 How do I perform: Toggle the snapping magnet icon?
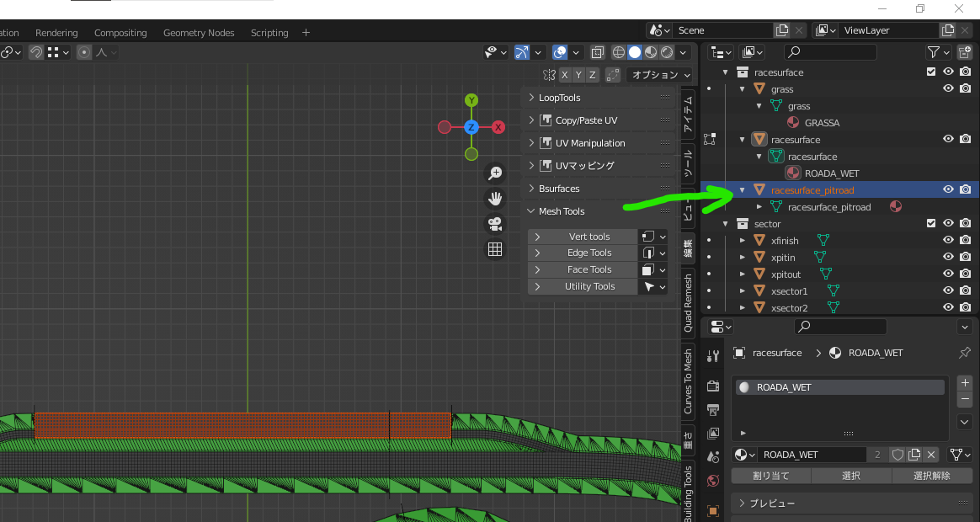click(x=36, y=52)
